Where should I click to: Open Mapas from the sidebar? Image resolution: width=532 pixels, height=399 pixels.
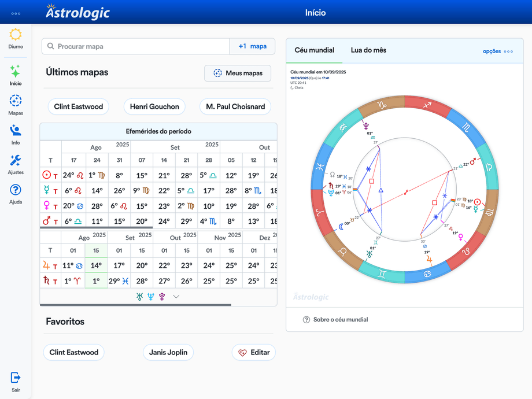(16, 105)
